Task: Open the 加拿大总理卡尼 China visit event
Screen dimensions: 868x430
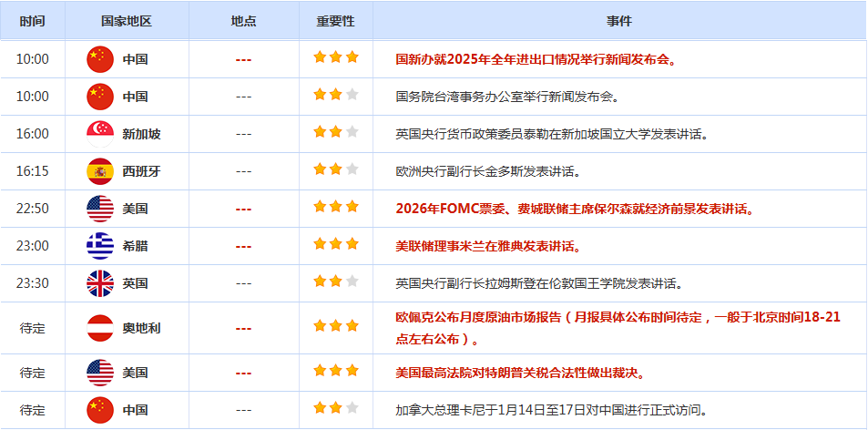Action: tap(553, 410)
